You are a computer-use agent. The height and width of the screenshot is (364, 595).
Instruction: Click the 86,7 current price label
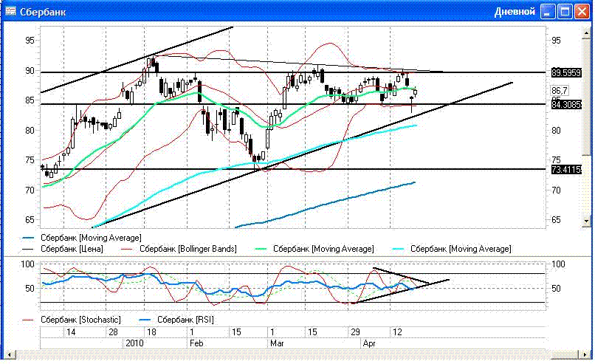(x=560, y=90)
